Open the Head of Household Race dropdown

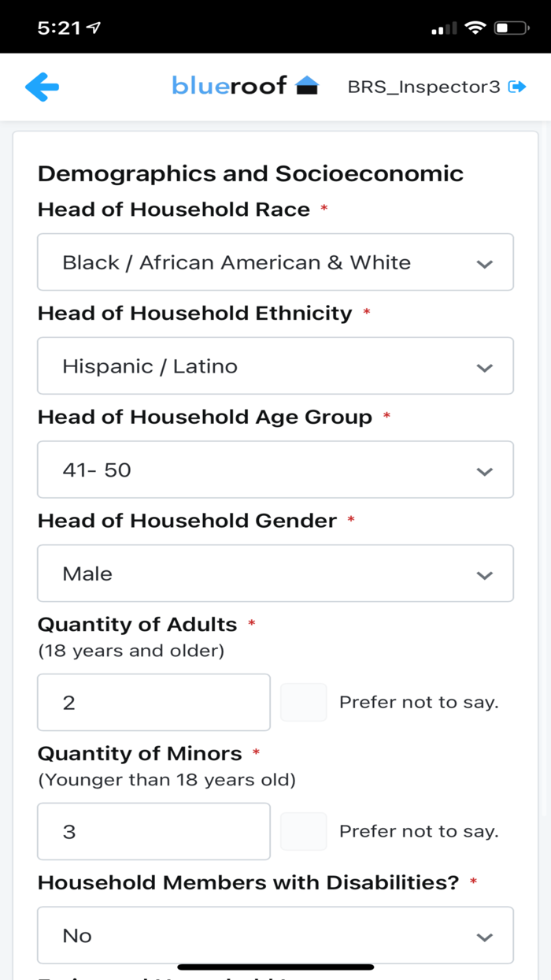tap(275, 262)
